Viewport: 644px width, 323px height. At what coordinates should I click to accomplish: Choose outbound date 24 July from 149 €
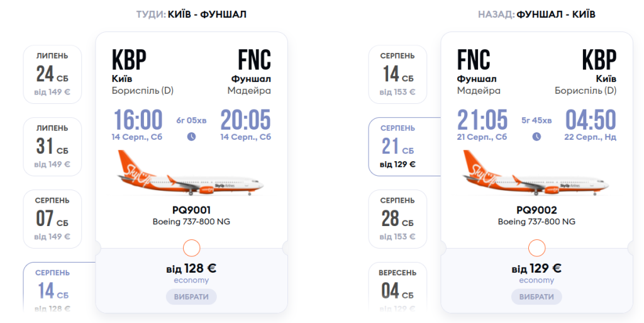(53, 74)
